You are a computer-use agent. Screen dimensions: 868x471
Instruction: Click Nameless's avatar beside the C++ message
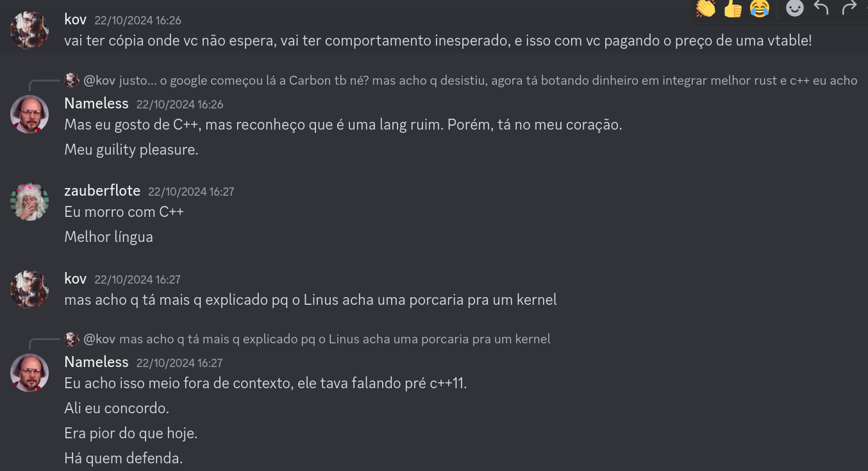click(x=29, y=114)
